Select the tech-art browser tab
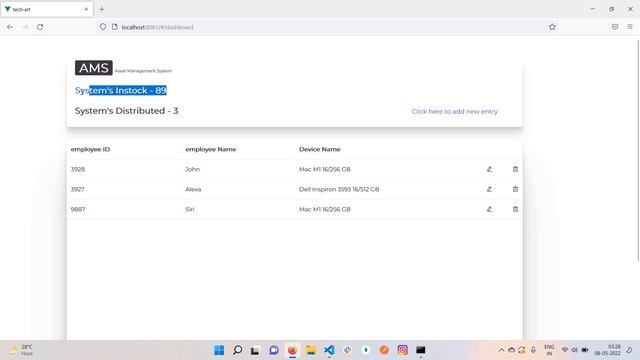This screenshot has height=360, width=640. pyautogui.click(x=47, y=9)
